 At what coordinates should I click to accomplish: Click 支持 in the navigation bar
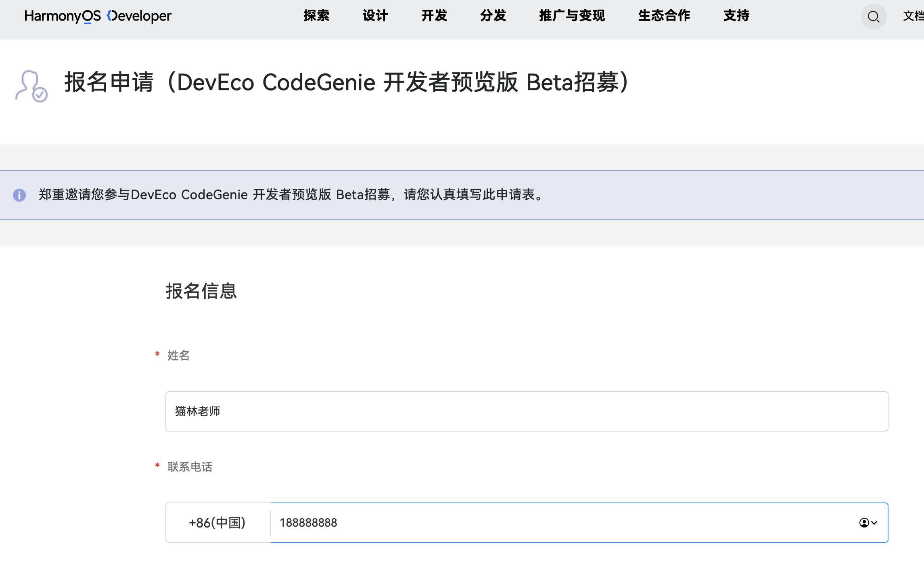click(736, 16)
